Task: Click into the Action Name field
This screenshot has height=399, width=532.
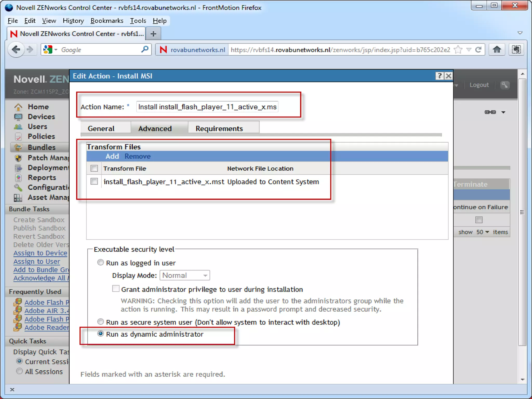Action: pyautogui.click(x=207, y=107)
